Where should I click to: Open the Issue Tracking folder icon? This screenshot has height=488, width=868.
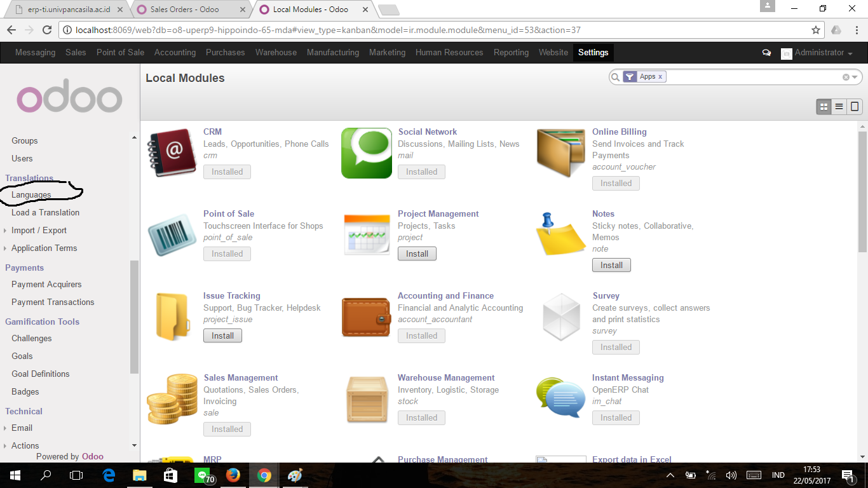click(172, 317)
